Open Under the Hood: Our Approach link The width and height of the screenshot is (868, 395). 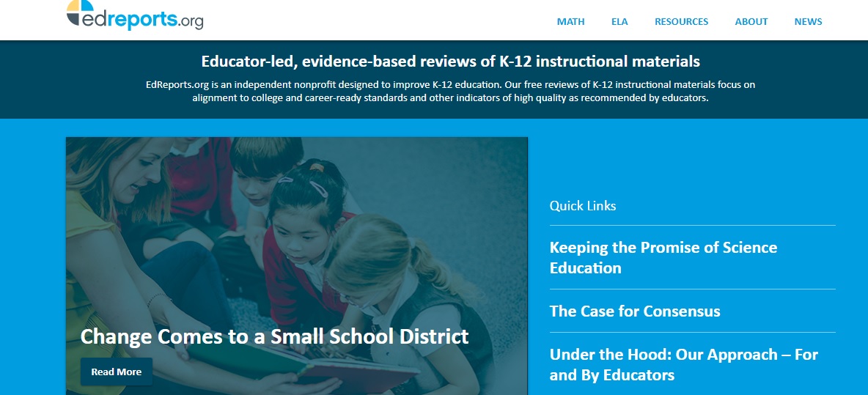point(684,364)
